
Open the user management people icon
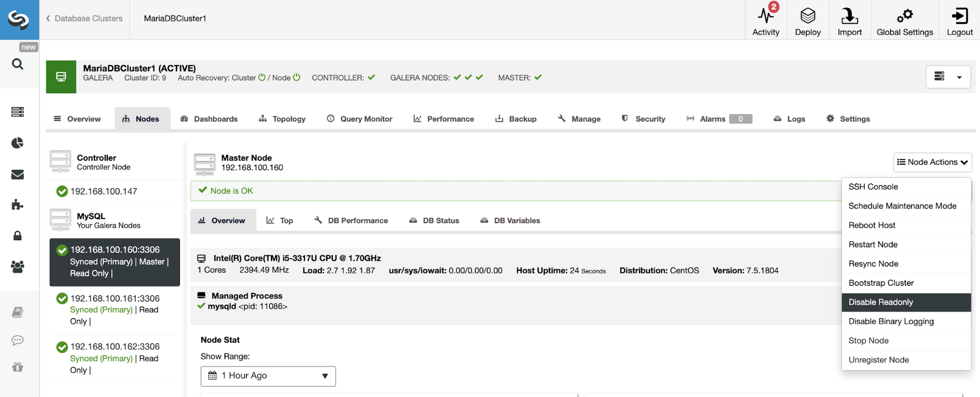18,267
